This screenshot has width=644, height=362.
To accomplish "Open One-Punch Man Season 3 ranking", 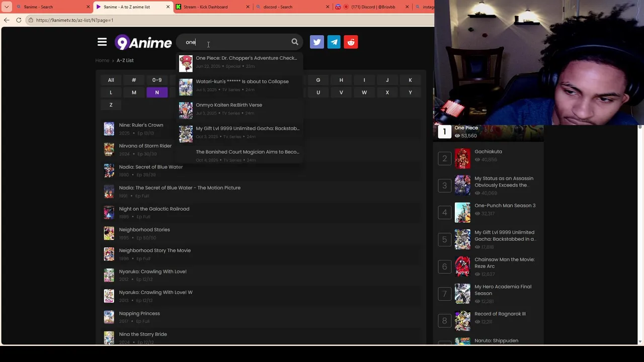I will (505, 206).
